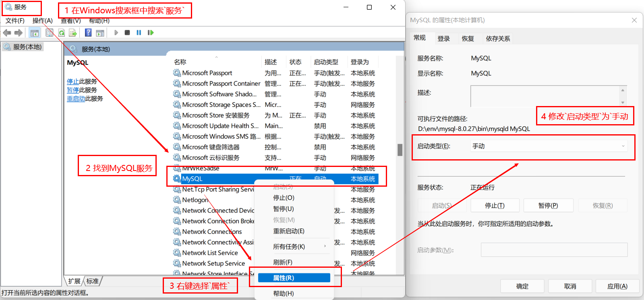Select 服务(本地) node in left tree

[x=23, y=47]
